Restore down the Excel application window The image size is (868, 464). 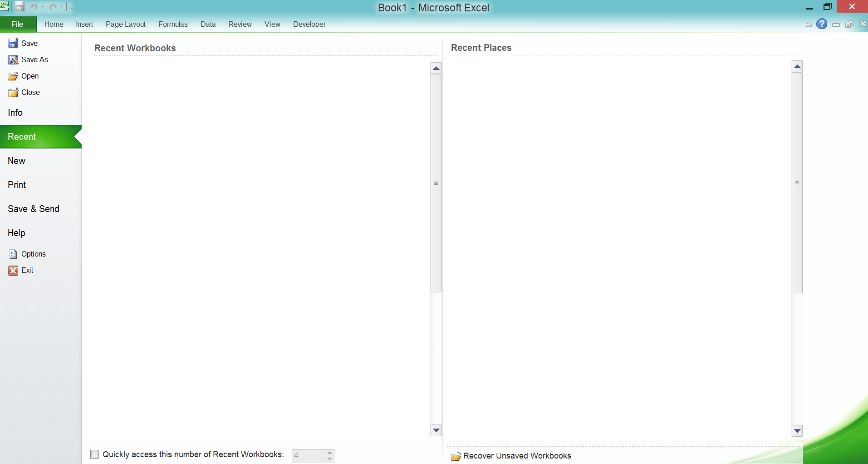(x=827, y=7)
